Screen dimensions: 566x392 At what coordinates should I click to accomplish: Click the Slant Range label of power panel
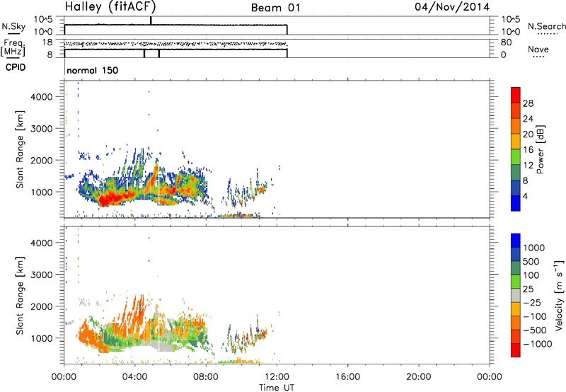20,149
